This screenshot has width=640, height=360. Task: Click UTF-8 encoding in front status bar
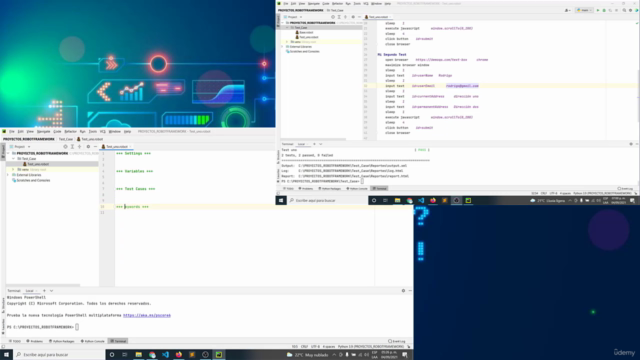[x=316, y=347]
